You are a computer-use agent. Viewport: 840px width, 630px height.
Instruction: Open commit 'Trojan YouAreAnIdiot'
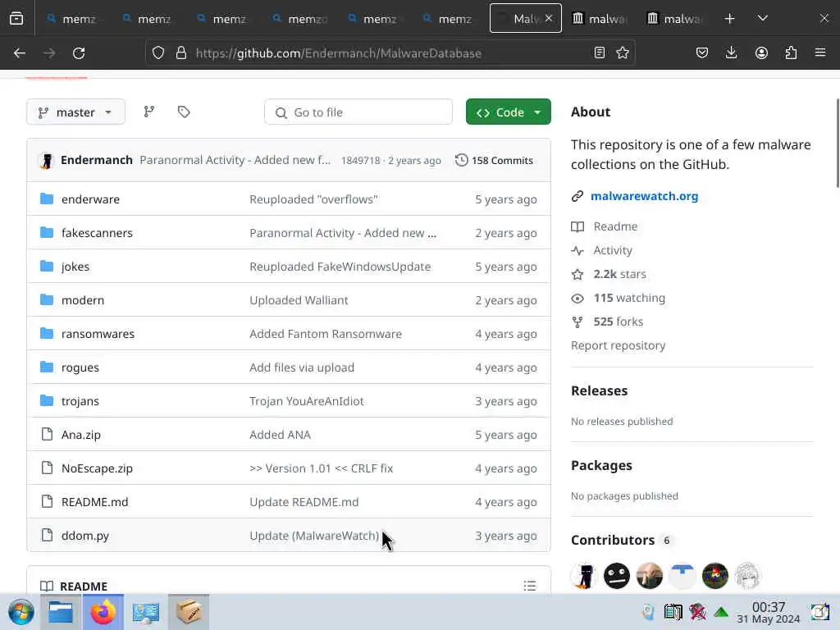307,401
